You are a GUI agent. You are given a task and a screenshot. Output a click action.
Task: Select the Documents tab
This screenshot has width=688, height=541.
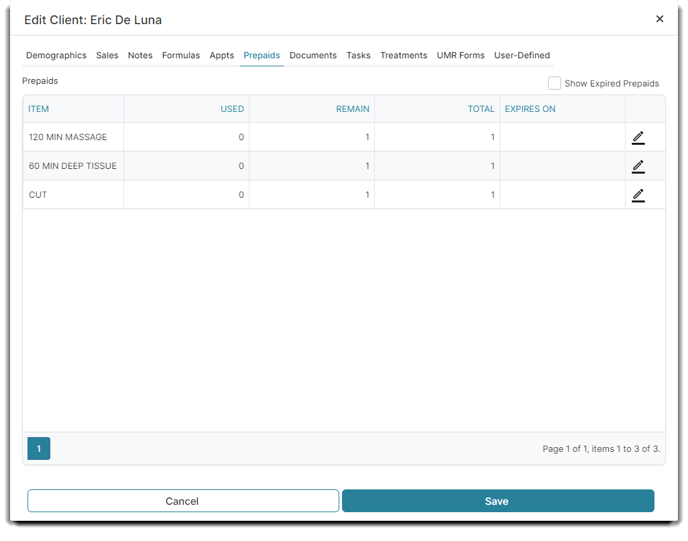click(x=313, y=55)
